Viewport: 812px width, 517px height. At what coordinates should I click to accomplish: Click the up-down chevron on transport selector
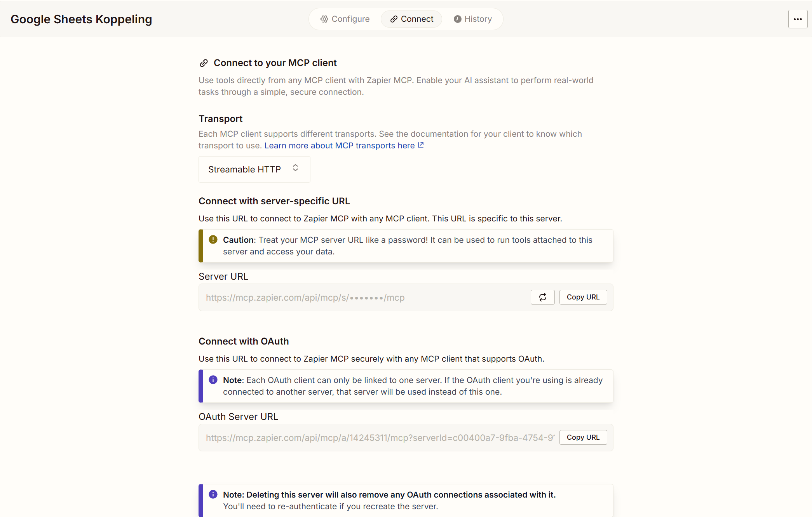pyautogui.click(x=295, y=168)
